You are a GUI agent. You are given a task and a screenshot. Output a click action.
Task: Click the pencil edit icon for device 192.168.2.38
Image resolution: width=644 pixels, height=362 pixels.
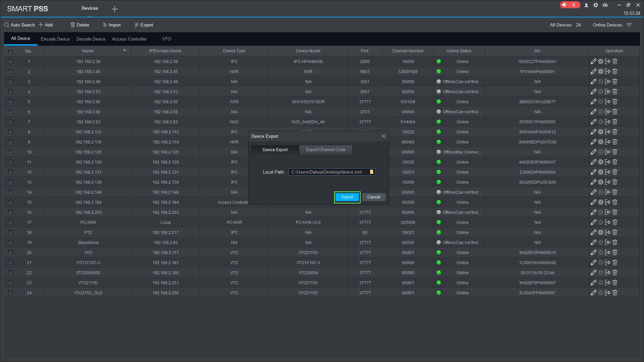coord(593,62)
